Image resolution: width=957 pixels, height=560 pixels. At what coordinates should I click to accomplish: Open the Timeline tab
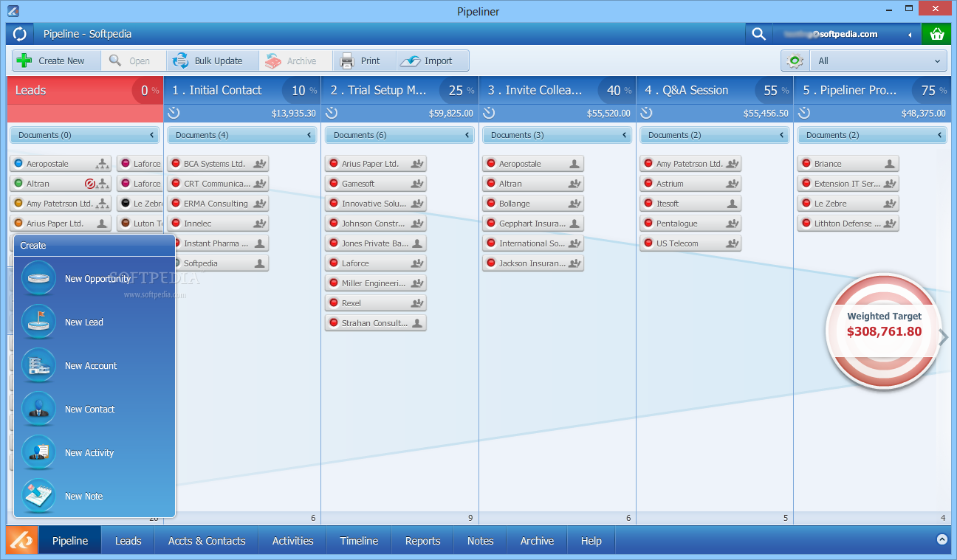pyautogui.click(x=359, y=541)
